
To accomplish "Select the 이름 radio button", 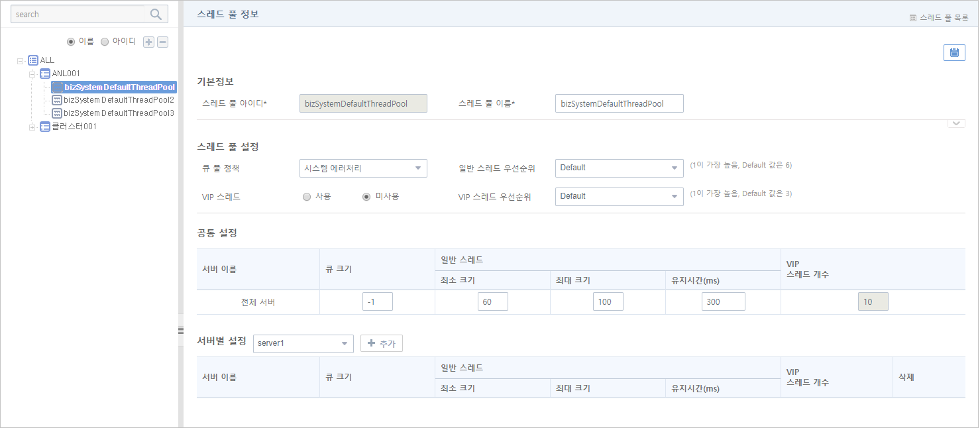I will [71, 42].
